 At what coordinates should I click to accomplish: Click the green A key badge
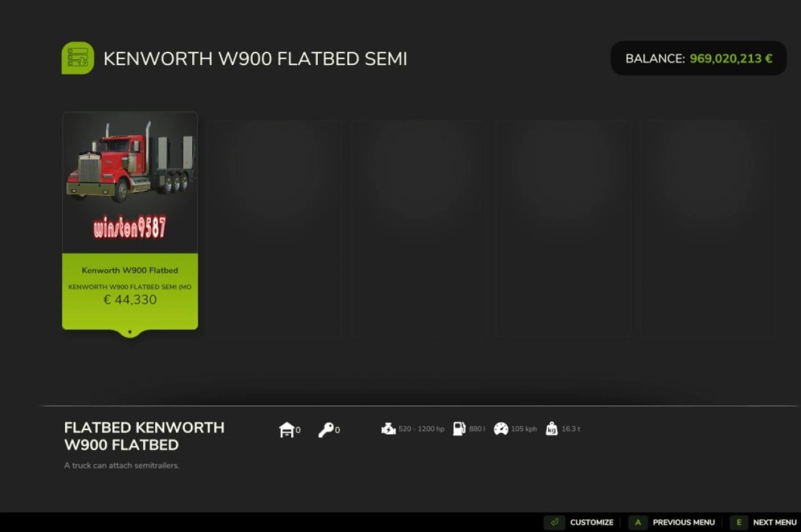pos(638,521)
